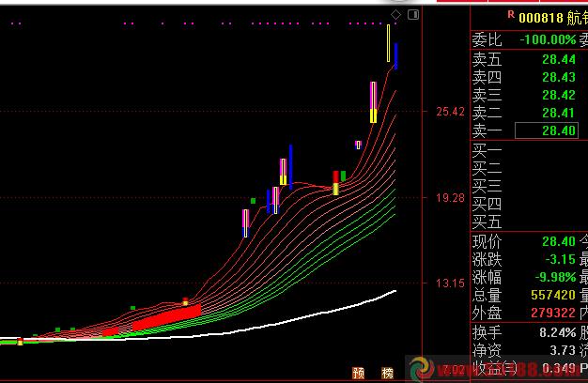Toggle the side panel icon at chart top-right
Viewport: 588px width, 383px height.
(x=411, y=15)
